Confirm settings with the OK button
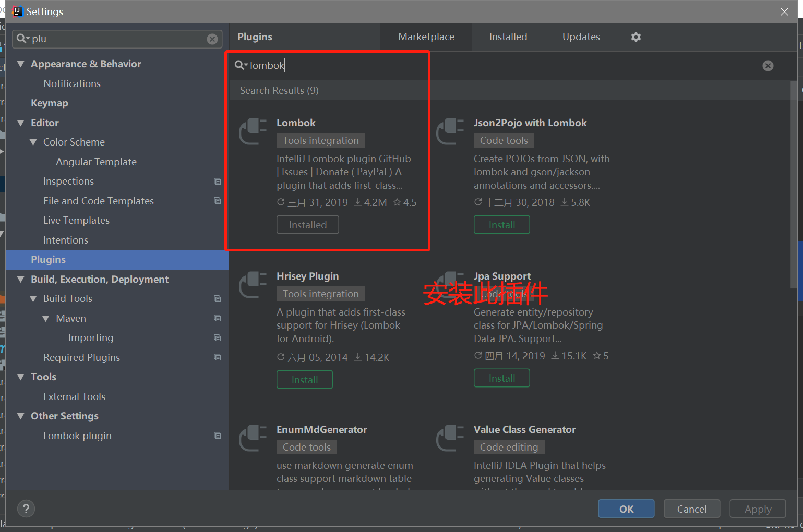Viewport: 803px width, 532px height. click(626, 509)
